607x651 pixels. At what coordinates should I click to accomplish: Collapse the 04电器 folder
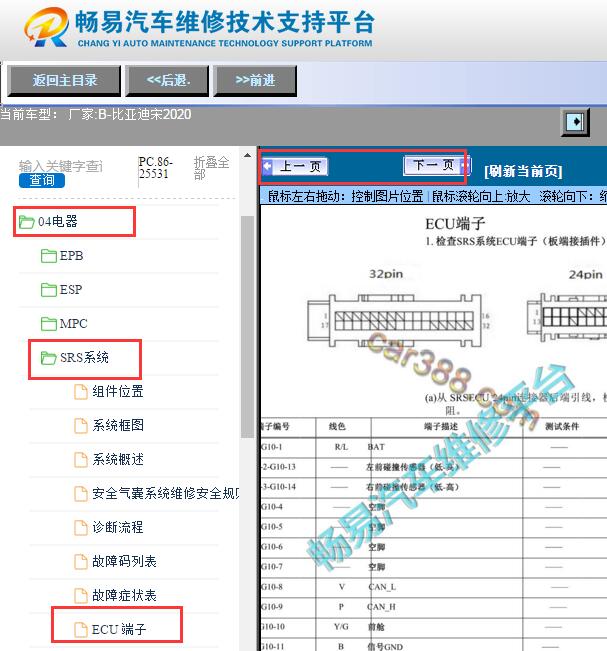point(58,221)
